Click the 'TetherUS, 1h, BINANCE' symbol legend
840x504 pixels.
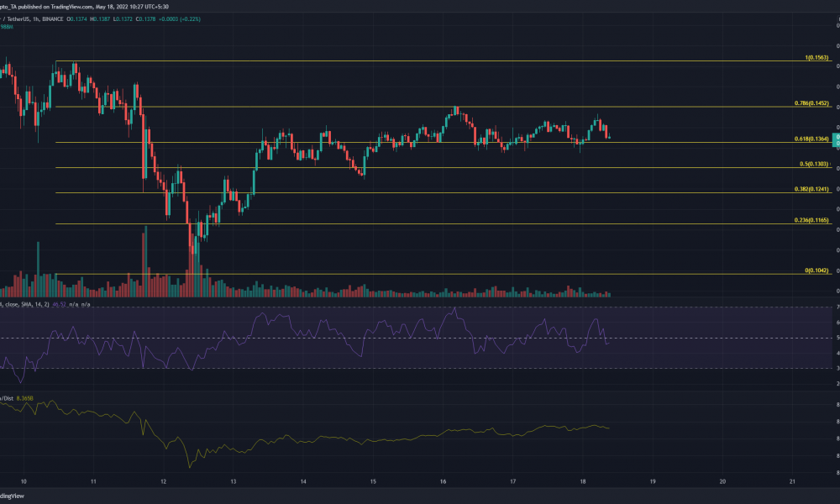[x=34, y=19]
